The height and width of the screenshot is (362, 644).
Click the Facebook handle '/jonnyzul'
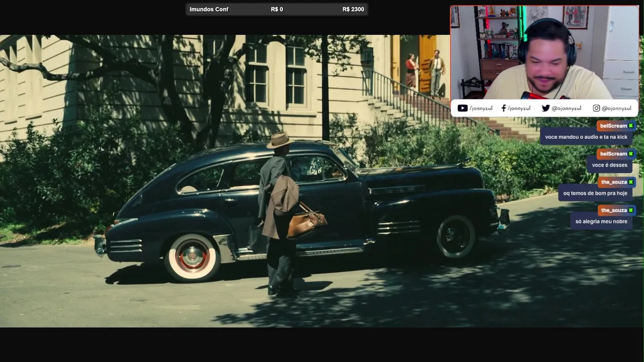point(519,108)
